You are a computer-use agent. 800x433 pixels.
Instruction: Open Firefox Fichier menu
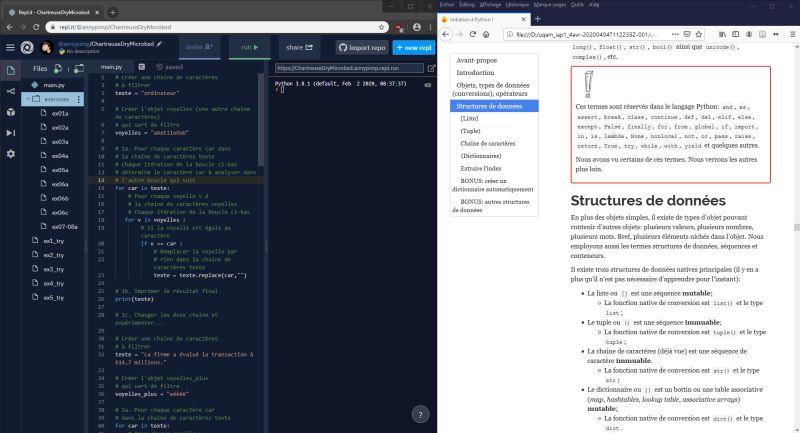[x=446, y=5]
